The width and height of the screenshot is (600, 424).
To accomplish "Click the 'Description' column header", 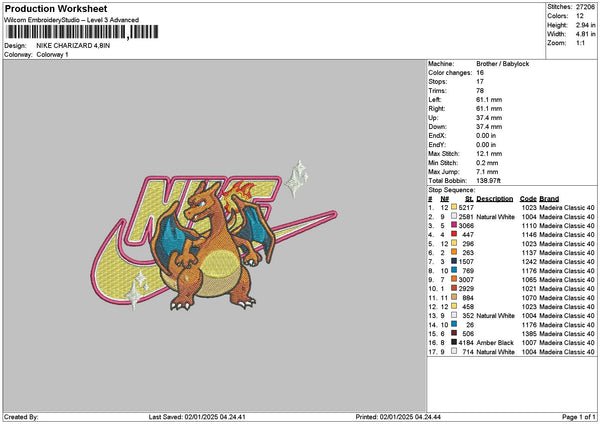I will (x=495, y=199).
